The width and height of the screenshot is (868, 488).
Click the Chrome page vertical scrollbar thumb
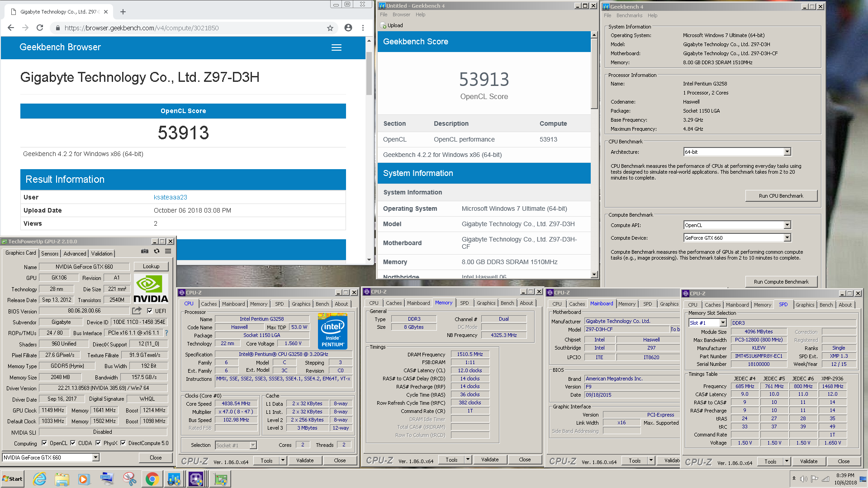point(369,73)
